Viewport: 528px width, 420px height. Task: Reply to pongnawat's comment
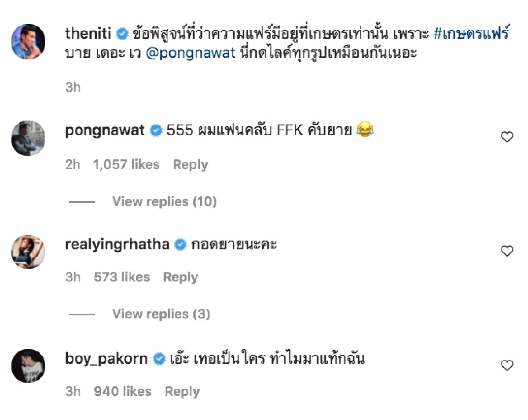tap(190, 164)
